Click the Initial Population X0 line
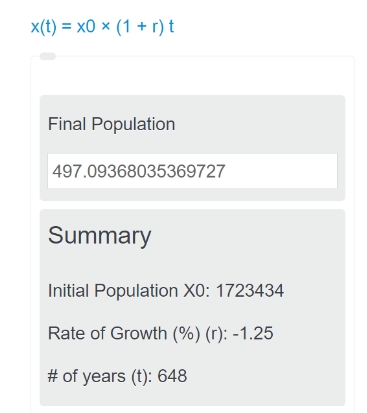Image resolution: width=367 pixels, height=413 pixels. coord(166,290)
